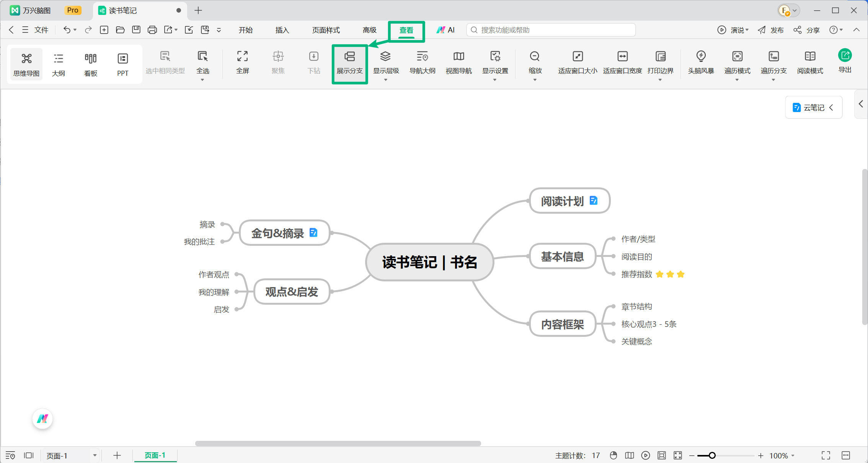Open the note icon on 阅读计划 node
Viewport: 868px width, 463px height.
593,200
